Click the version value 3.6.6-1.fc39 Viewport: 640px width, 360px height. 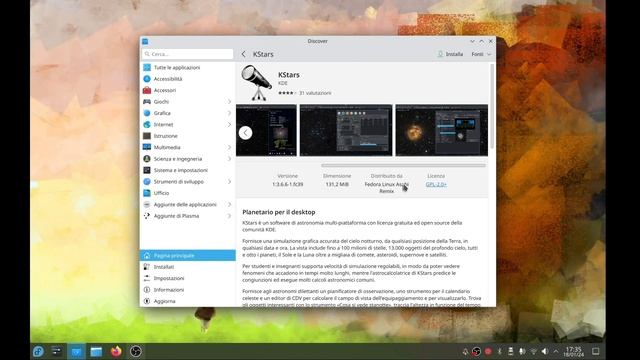(288, 184)
